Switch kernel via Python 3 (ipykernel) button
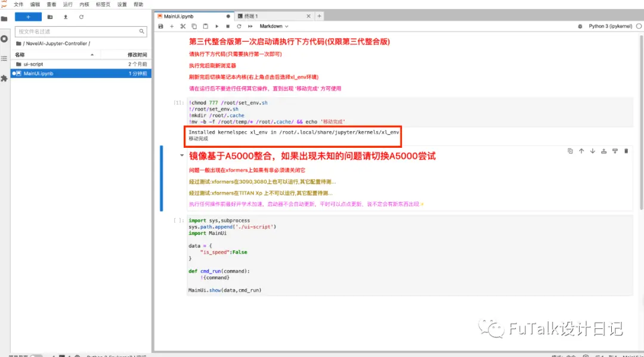The height and width of the screenshot is (357, 644). point(611,26)
